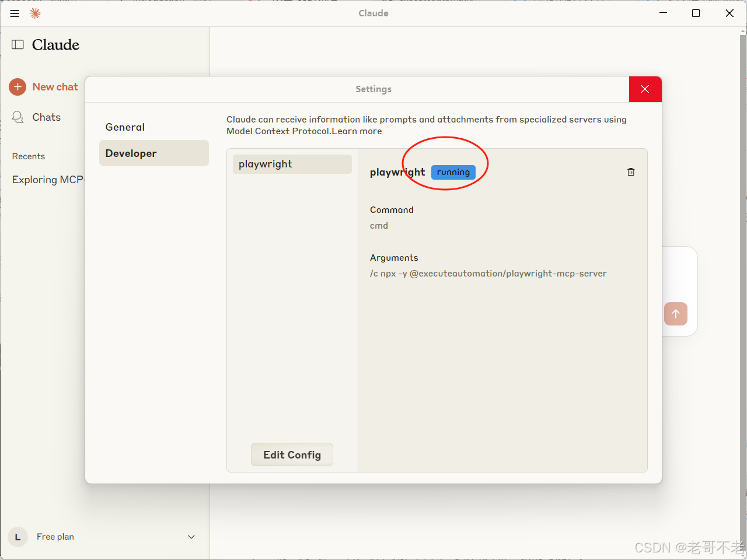This screenshot has width=747, height=560.
Task: Minimize the Claude window
Action: pos(663,13)
